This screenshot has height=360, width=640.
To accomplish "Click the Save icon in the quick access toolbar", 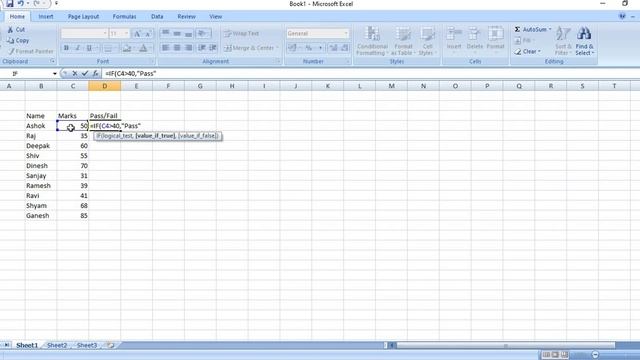I will (x=9, y=3).
